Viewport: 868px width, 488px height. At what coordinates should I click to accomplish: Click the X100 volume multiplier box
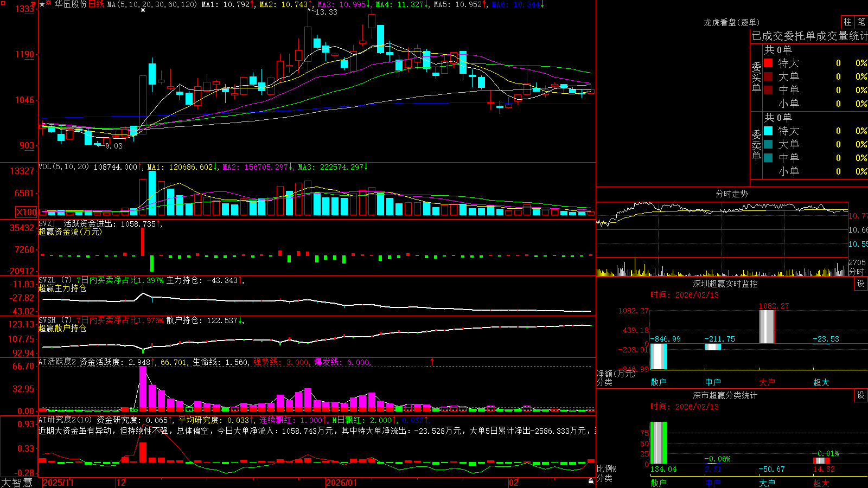click(x=27, y=212)
